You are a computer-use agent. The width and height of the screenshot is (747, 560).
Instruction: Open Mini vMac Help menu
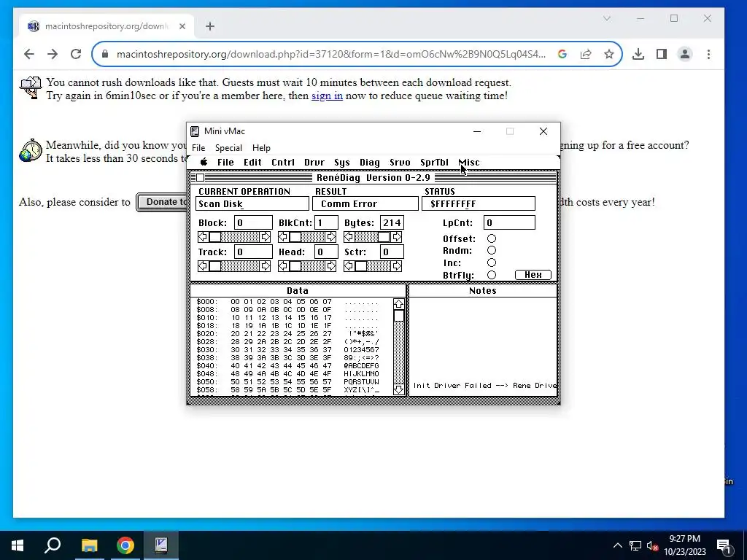click(x=261, y=147)
